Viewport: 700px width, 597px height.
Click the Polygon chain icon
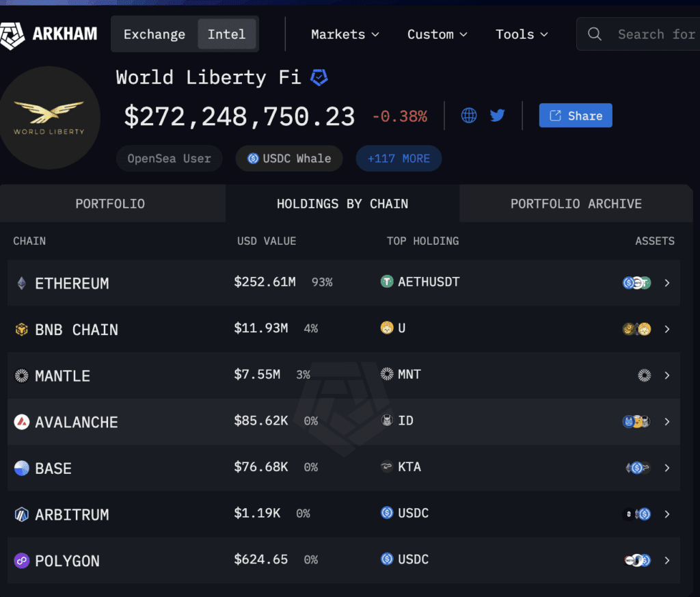click(x=21, y=561)
